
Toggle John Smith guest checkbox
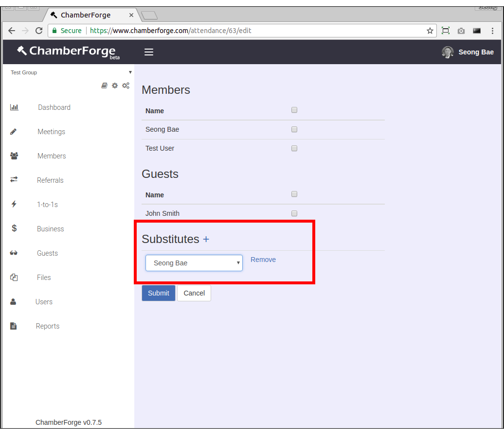[294, 213]
